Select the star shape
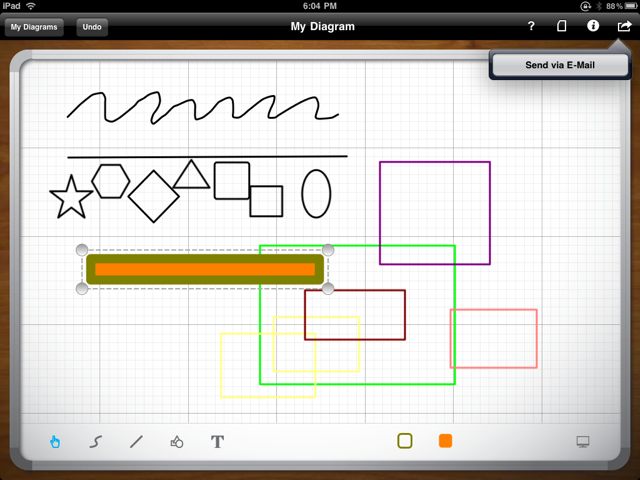Screen dimensions: 640x480 click(71, 198)
